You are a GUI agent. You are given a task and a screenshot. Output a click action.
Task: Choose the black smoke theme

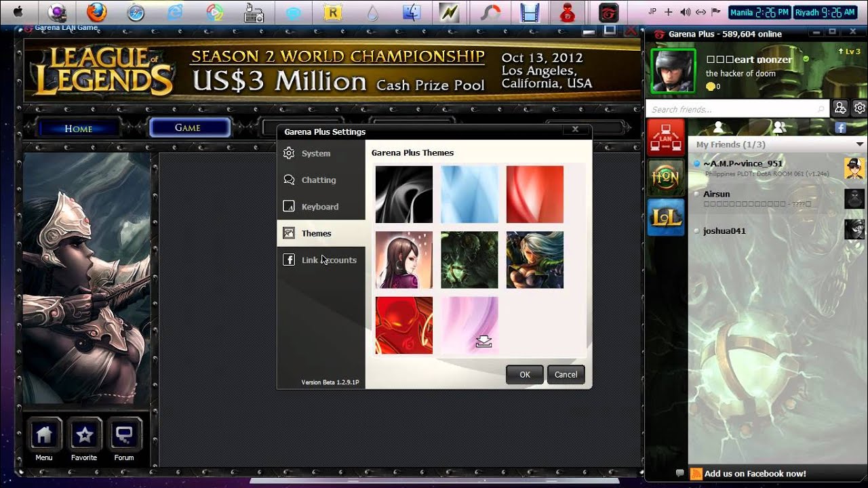tap(404, 195)
